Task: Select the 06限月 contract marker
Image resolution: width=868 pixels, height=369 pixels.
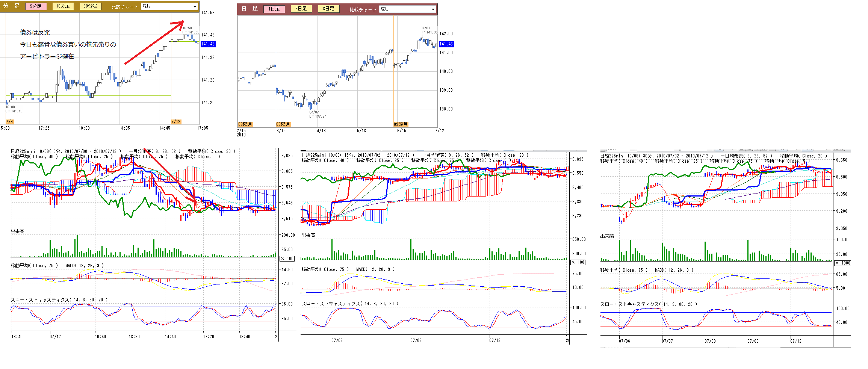Action: (283, 124)
